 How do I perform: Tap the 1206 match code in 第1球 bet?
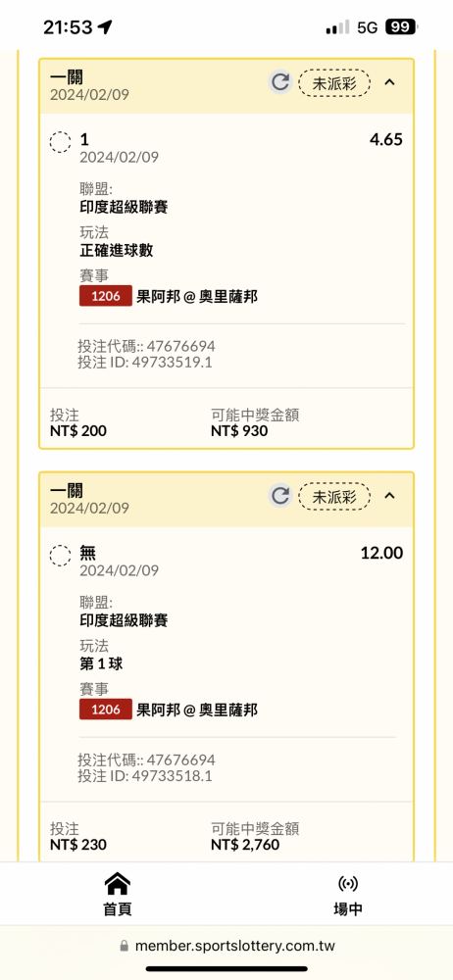coord(106,709)
